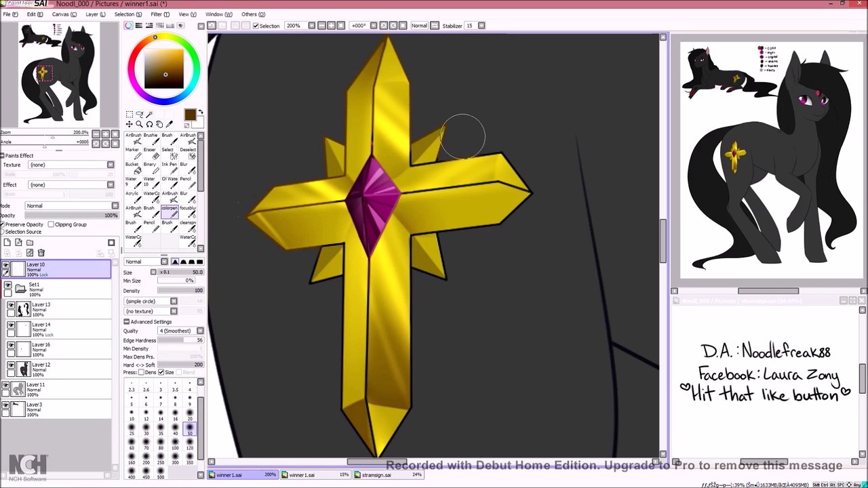Click the navigator thumbnail preview
This screenshot has height=488, width=868.
pos(59,74)
